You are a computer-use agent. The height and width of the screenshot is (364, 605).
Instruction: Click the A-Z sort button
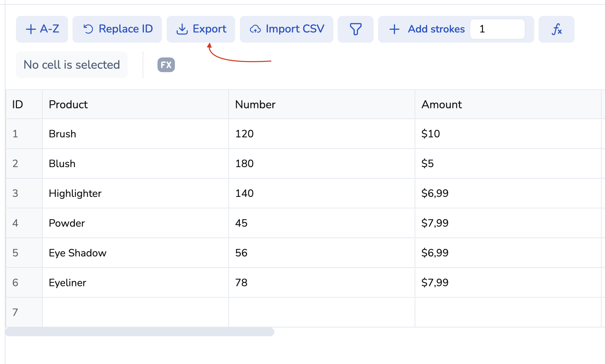42,29
